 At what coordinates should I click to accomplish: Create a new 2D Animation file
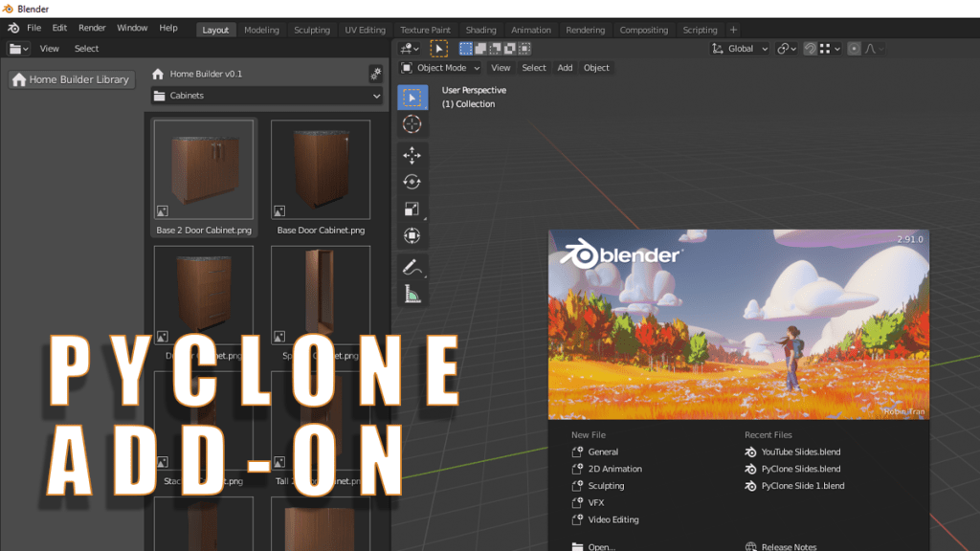pyautogui.click(x=614, y=469)
